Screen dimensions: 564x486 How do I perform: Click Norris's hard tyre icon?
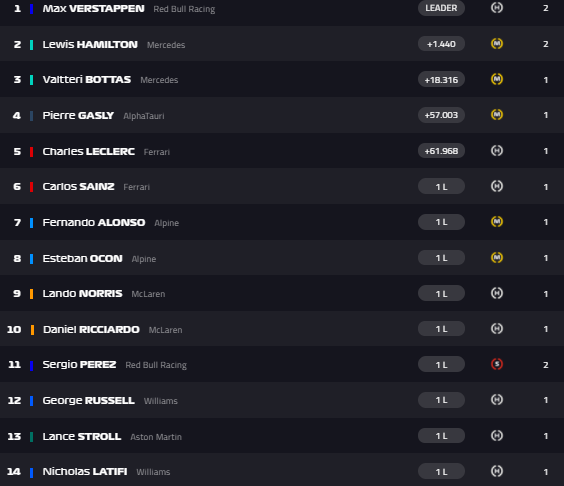497,293
